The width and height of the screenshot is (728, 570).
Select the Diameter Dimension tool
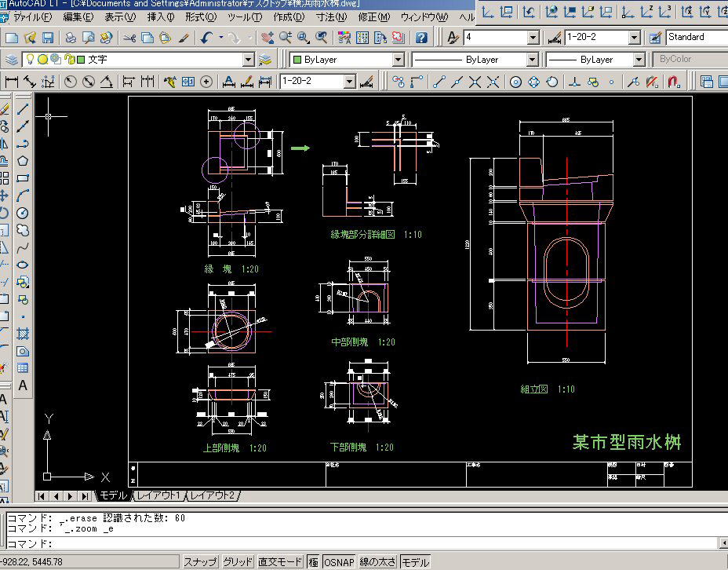(88, 82)
